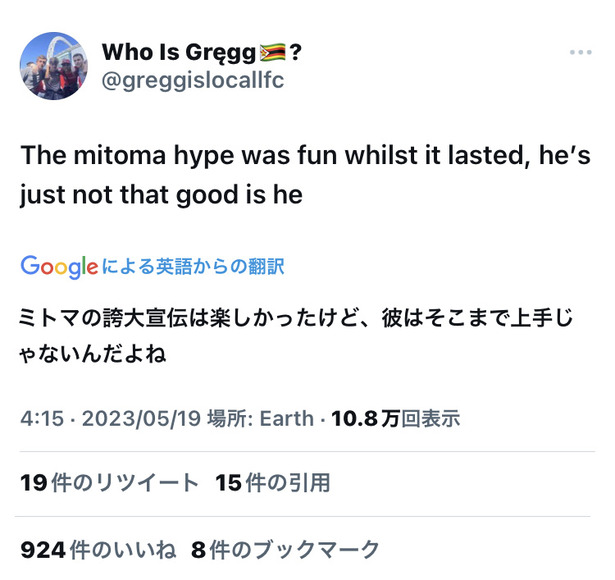The width and height of the screenshot is (615, 580).
Task: Click the colorful Google logo
Action: 59,267
